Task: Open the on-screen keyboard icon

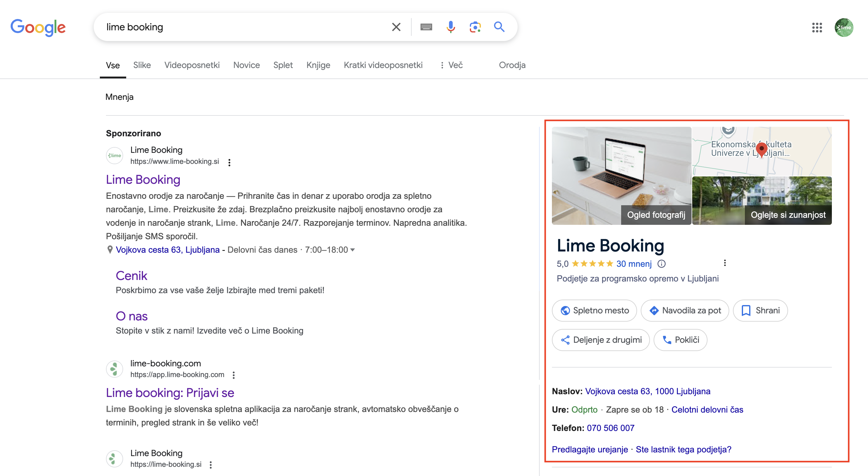Action: point(426,27)
